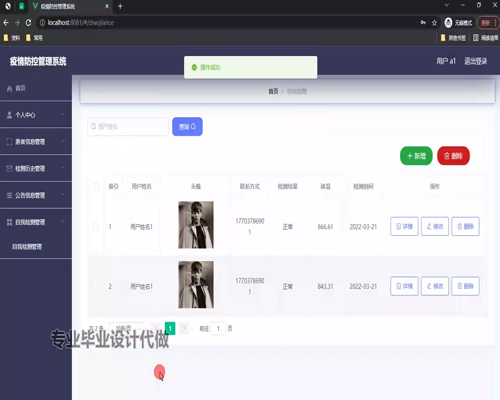The height and width of the screenshot is (400, 500).
Task: Check the checkbox for row 1
Action: tap(96, 227)
